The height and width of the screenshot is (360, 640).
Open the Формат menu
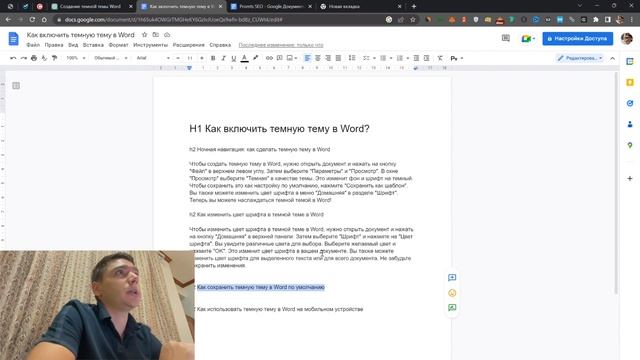118,45
